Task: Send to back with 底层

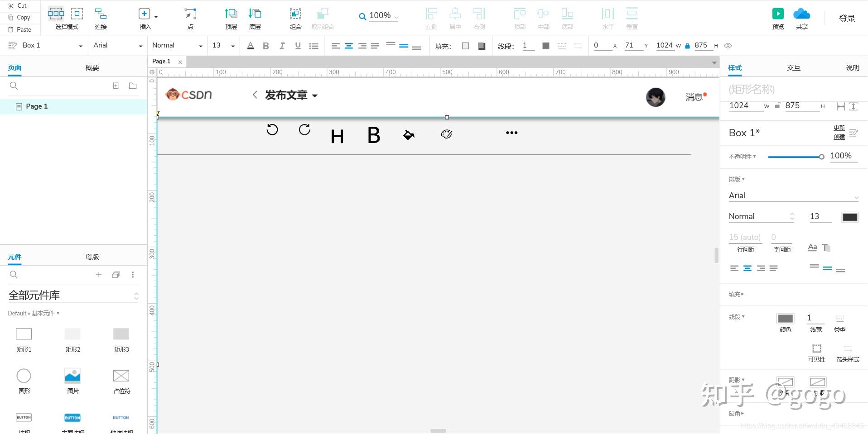Action: [255, 19]
